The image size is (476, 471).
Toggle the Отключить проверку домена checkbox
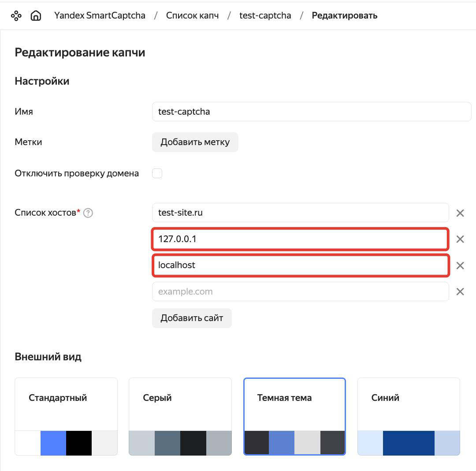[x=157, y=173]
